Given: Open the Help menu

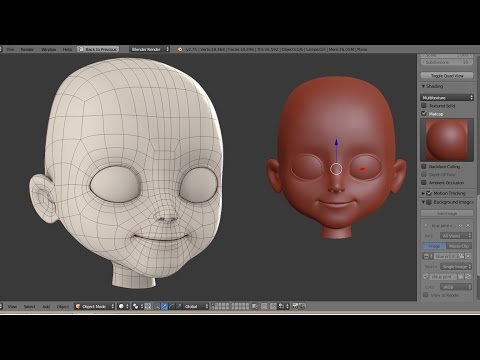Looking at the screenshot, I should (x=67, y=49).
